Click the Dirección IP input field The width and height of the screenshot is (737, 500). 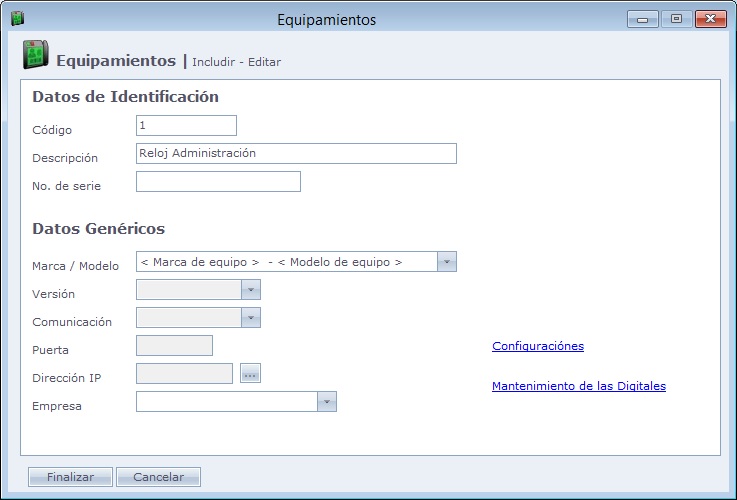pyautogui.click(x=184, y=374)
